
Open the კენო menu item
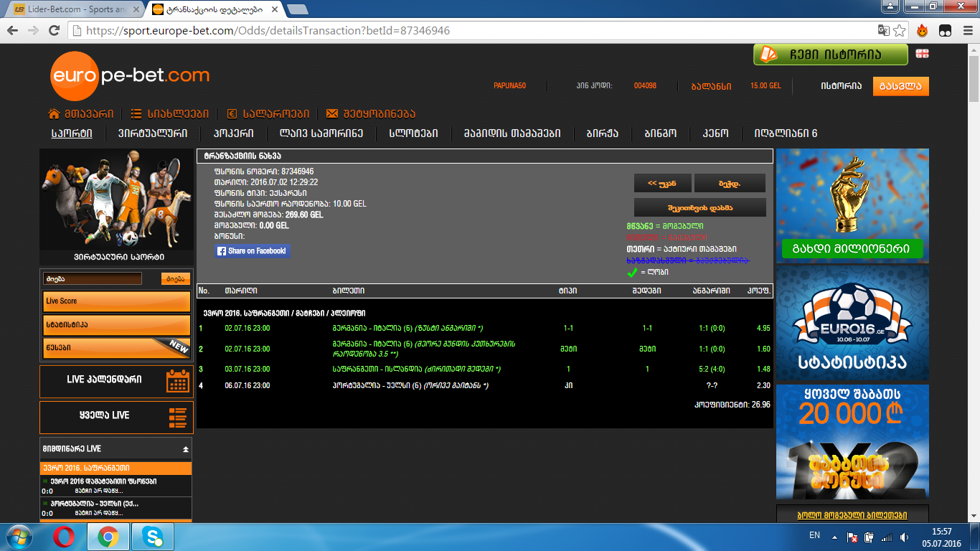pos(715,133)
